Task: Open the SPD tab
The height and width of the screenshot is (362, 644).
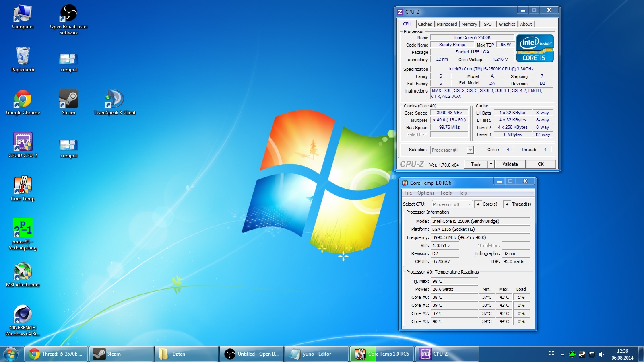Action: coord(488,24)
